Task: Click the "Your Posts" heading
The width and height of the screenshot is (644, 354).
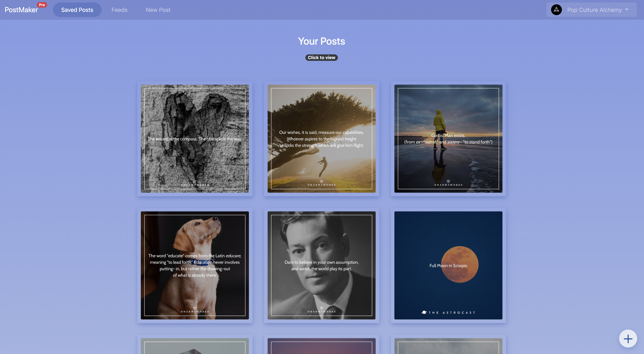Action: 321,41
